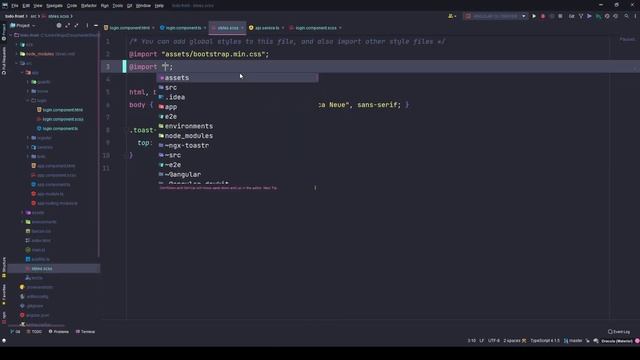This screenshot has width=640, height=360.
Task: Open the Project view dropdown
Action: [x=23, y=25]
